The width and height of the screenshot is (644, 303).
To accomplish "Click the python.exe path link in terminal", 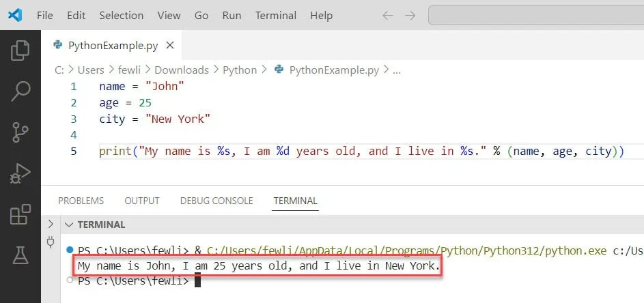I will pyautogui.click(x=406, y=250).
